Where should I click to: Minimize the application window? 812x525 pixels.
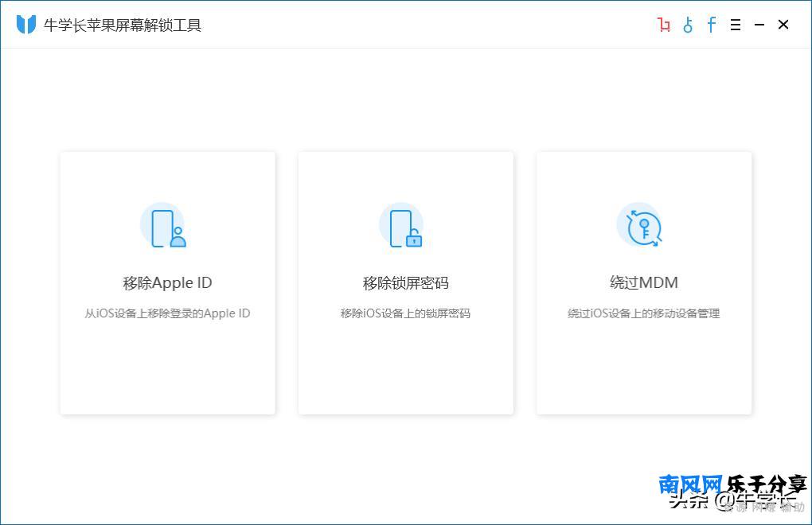(x=759, y=25)
